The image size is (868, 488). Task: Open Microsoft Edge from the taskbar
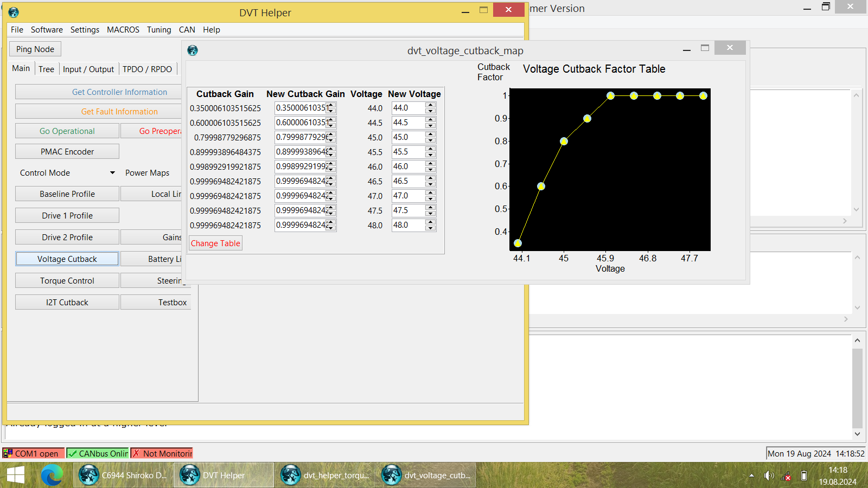coord(52,476)
